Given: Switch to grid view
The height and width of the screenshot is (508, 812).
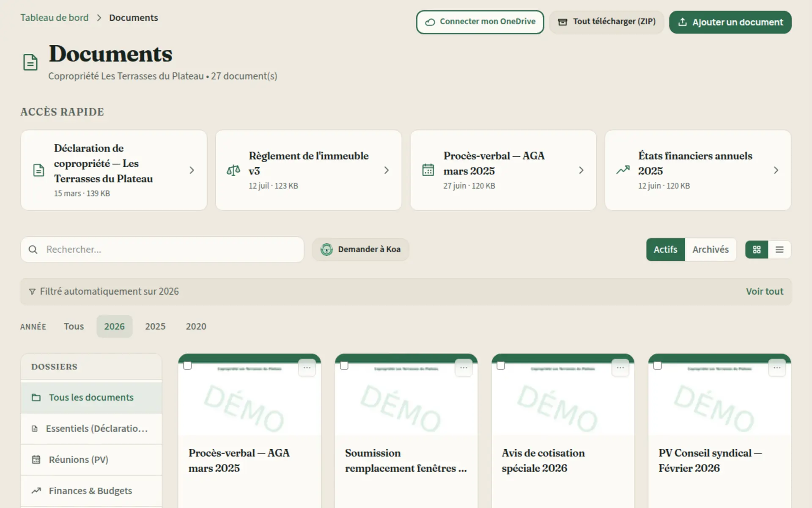Looking at the screenshot, I should [757, 250].
